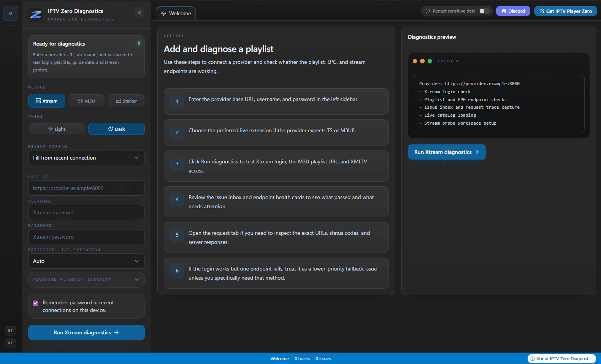Click the 'Provider: https://provider.example:8080' line
The height and width of the screenshot is (364, 601).
(x=469, y=84)
